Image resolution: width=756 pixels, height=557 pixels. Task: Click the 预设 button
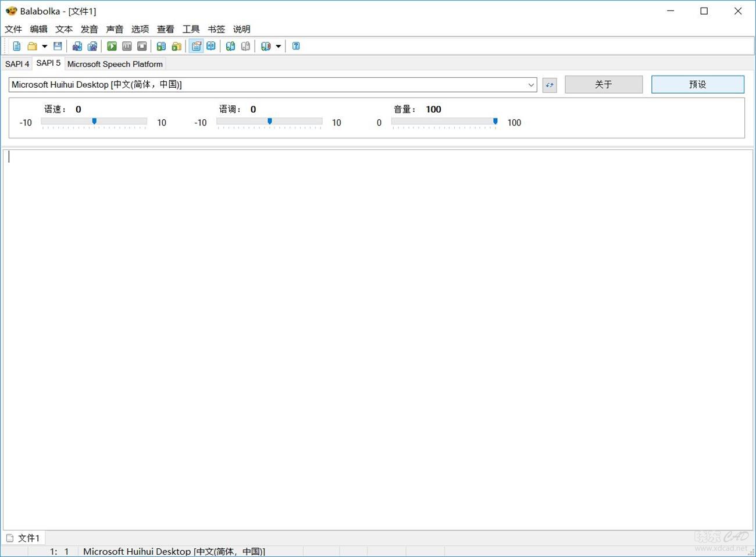[x=698, y=84]
